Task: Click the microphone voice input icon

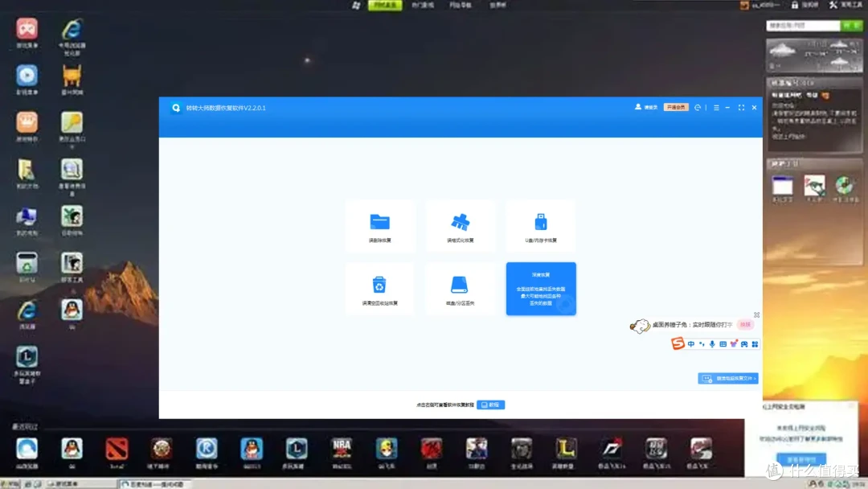Action: coord(712,344)
